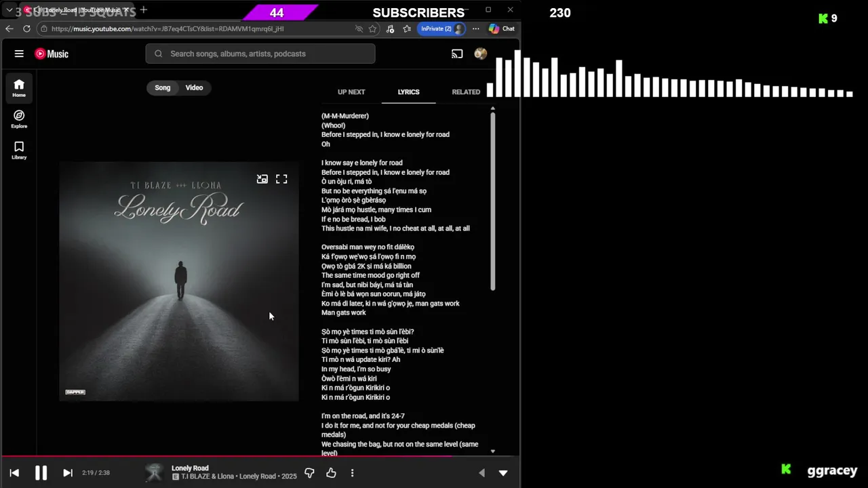The width and height of the screenshot is (868, 488).
Task: Click lyric 'I know say e lonely for road'
Action: coord(362,163)
